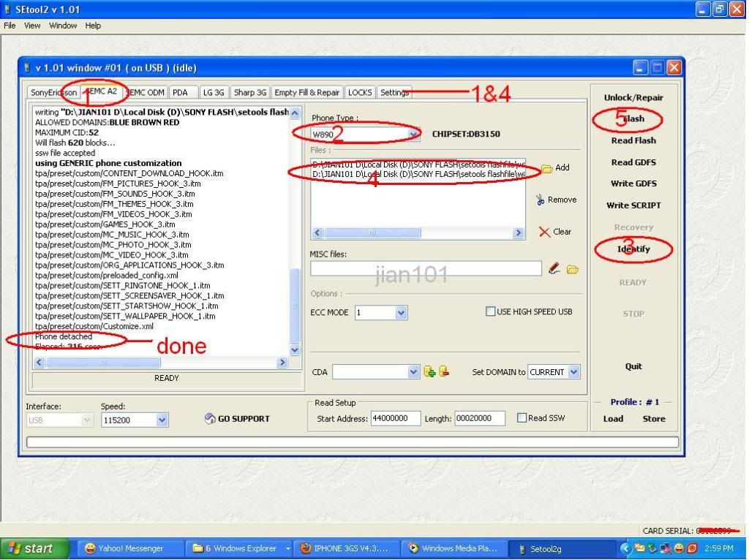Click the profile Load button
Image resolution: width=749 pixels, height=560 pixels.
click(613, 419)
